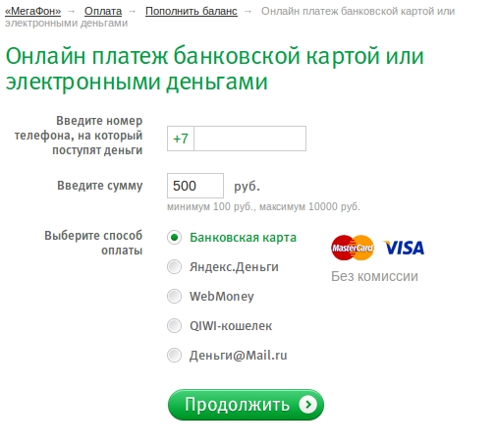Select Яндекс.Деньги payment option

pyautogui.click(x=174, y=267)
